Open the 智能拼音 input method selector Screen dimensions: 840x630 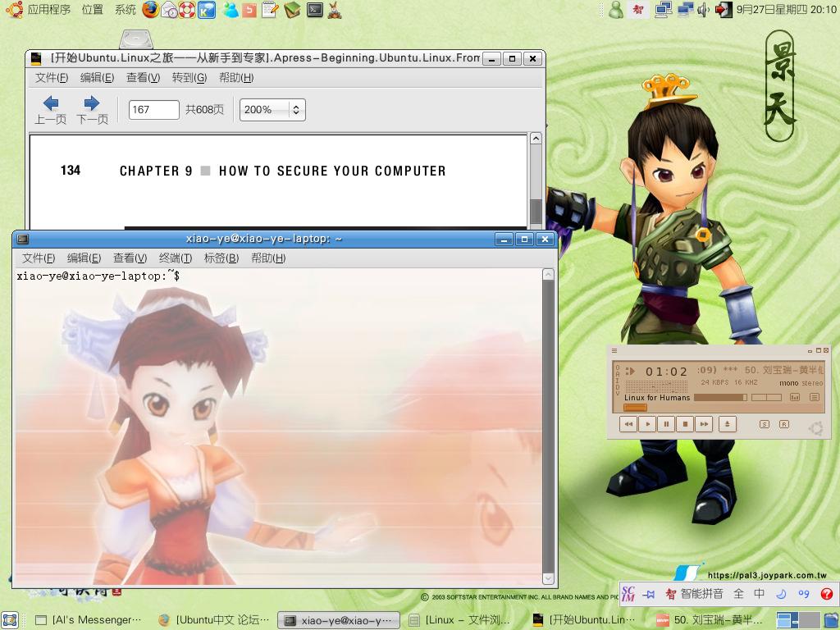[x=694, y=594]
